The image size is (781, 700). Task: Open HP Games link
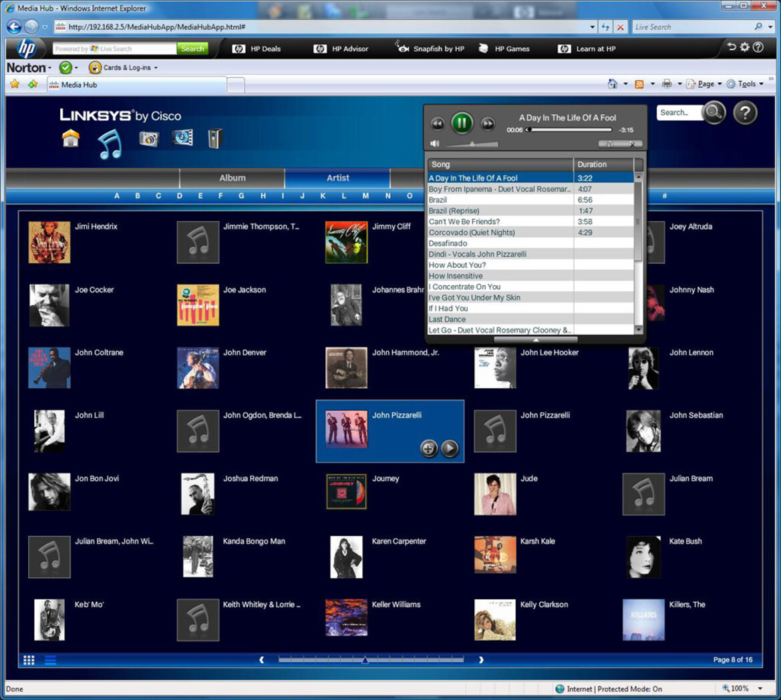(x=504, y=48)
